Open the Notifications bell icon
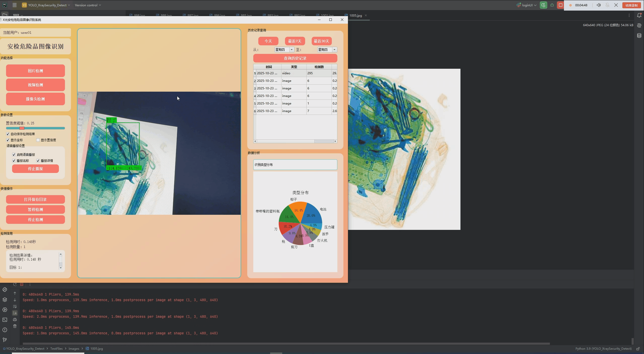This screenshot has height=354, width=644. 639,15
